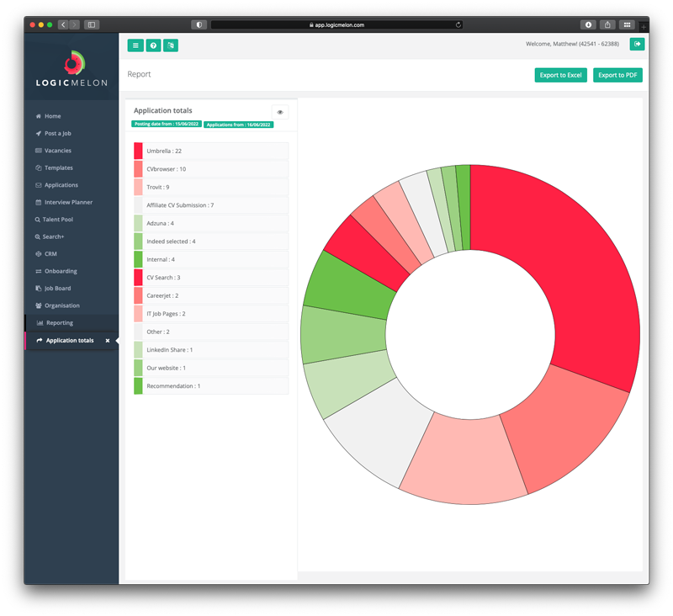Click the Other : 2 legend row
Viewport: 673px width, 616px height.
[x=211, y=332]
